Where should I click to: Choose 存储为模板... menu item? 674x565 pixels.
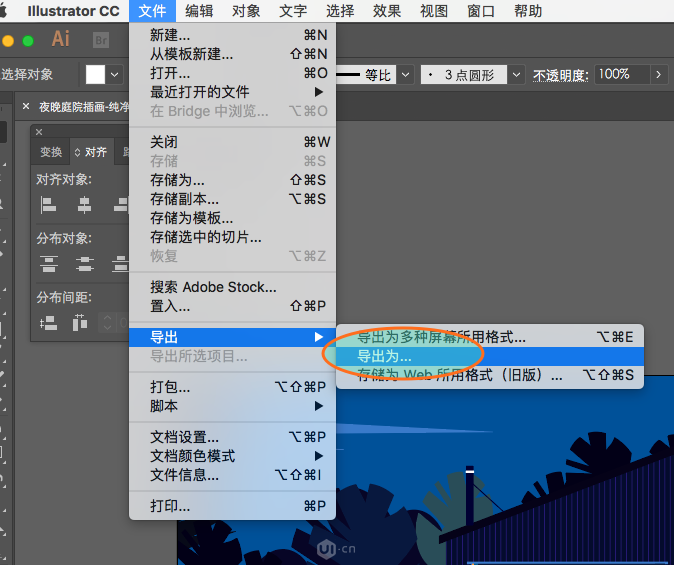point(232,218)
